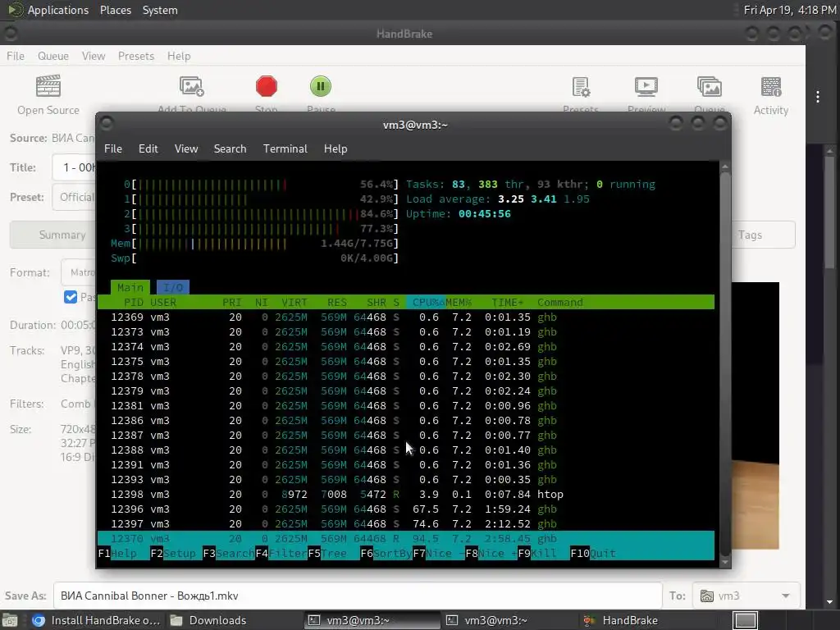Open HandBrake Queue menu
The image size is (840, 630).
click(x=53, y=56)
